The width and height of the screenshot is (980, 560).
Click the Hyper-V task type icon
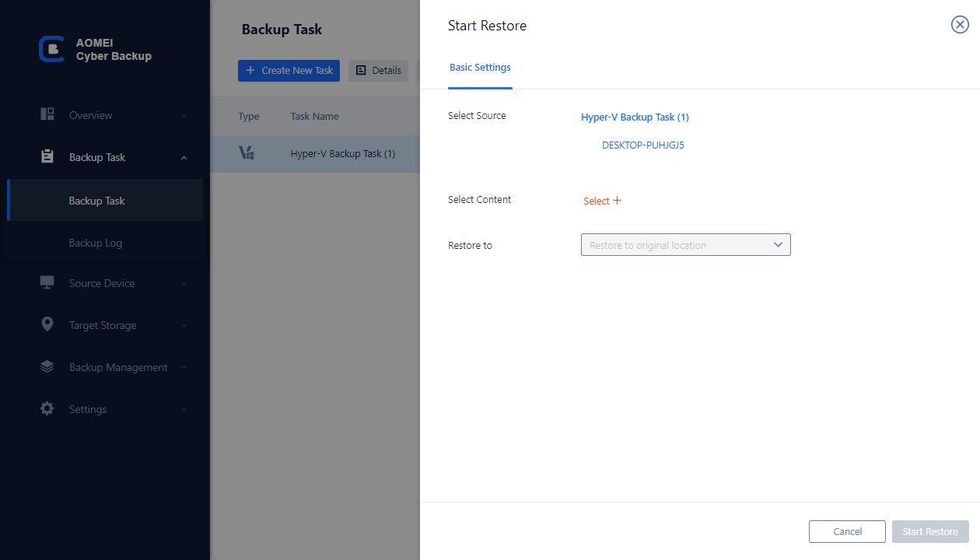tap(247, 153)
